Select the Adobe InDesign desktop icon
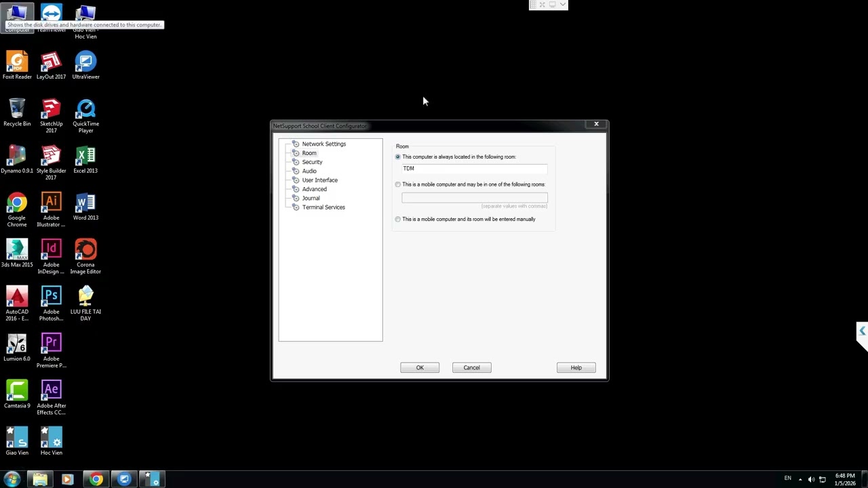This screenshot has width=868, height=488. click(x=51, y=257)
